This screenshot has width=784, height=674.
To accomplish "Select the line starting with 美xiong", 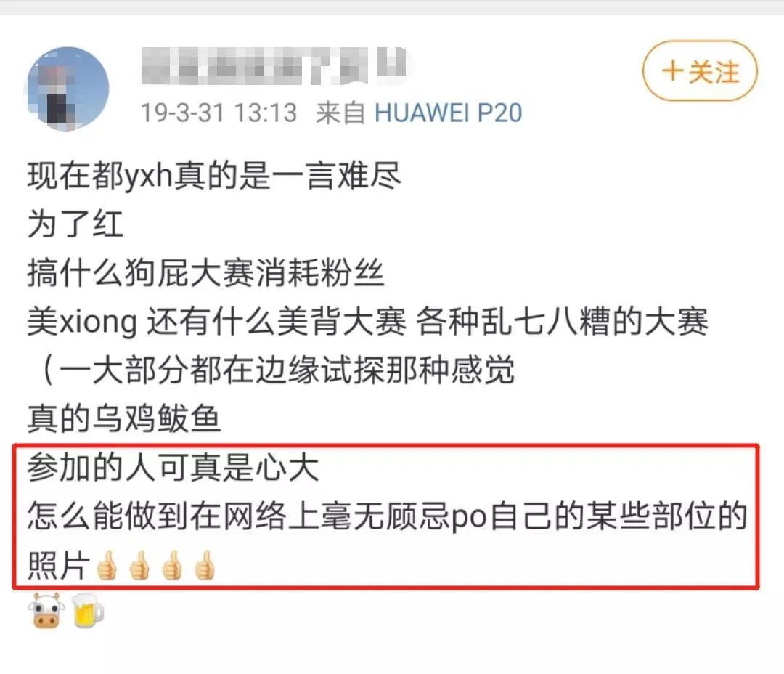I will (367, 321).
